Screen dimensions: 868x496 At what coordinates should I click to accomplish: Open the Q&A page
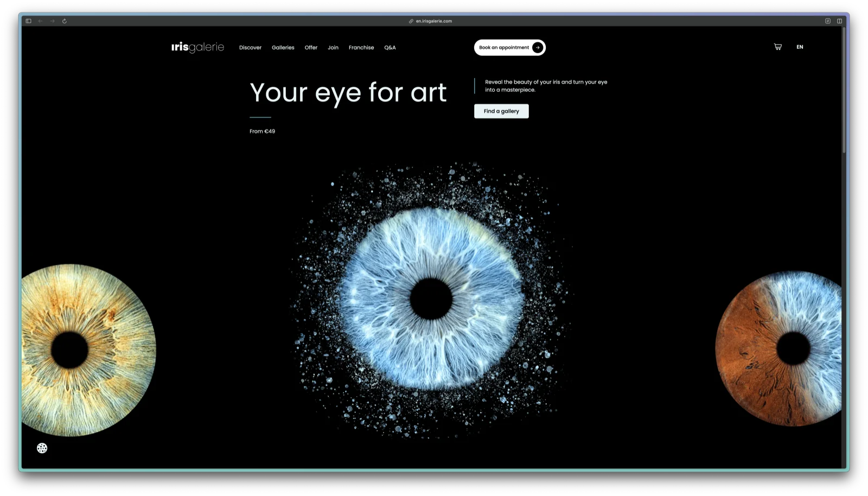390,48
